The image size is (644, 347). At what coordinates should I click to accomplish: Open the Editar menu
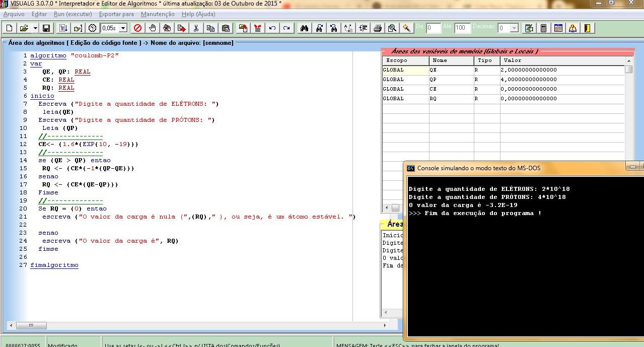pyautogui.click(x=39, y=14)
